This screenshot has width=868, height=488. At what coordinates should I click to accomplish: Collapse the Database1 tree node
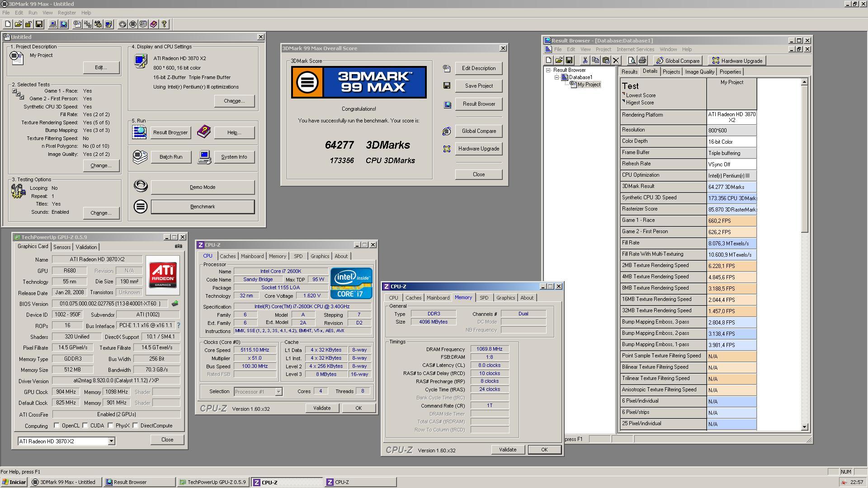point(557,77)
